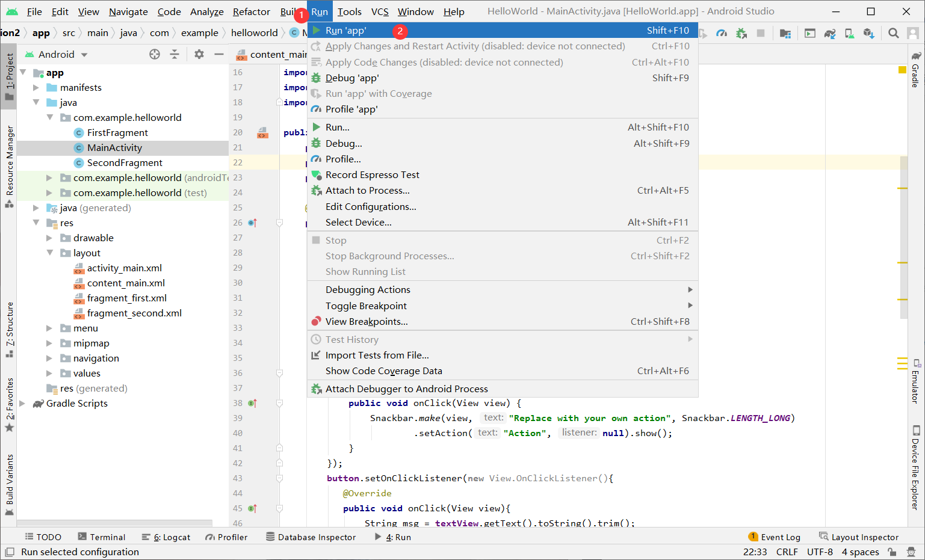Click the implements gutter icon at line 38
This screenshot has height=560, width=925.
click(x=253, y=403)
